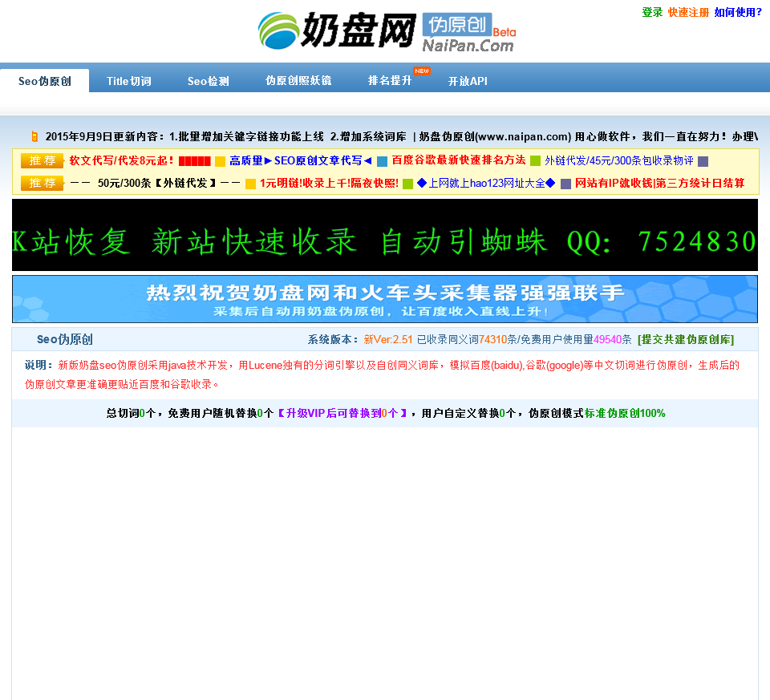The height and width of the screenshot is (700, 770).
Task: Click 1元明链!收录上千!隔夜快照! link
Action: [x=329, y=183]
